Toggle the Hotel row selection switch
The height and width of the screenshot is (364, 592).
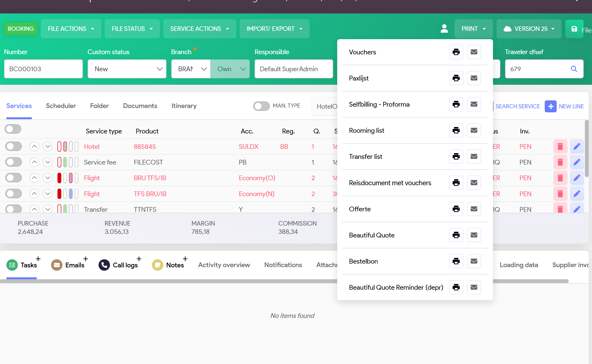coord(14,146)
